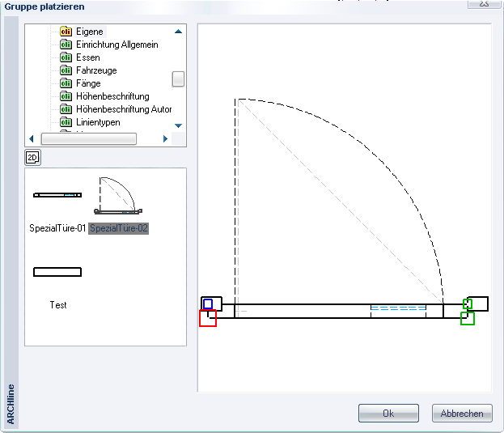Click the Höhenbeschriftung Autor folder icon
The width and height of the screenshot is (504, 433).
[66, 109]
